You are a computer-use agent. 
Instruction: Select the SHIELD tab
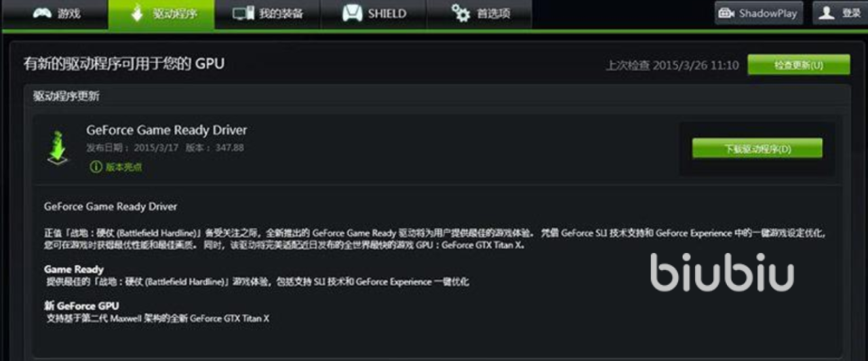pyautogui.click(x=373, y=14)
